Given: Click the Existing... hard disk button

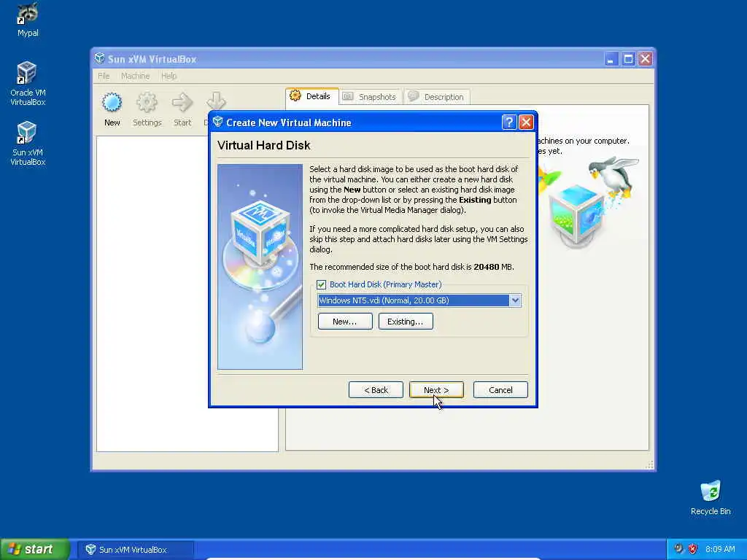Looking at the screenshot, I should click(x=406, y=322).
